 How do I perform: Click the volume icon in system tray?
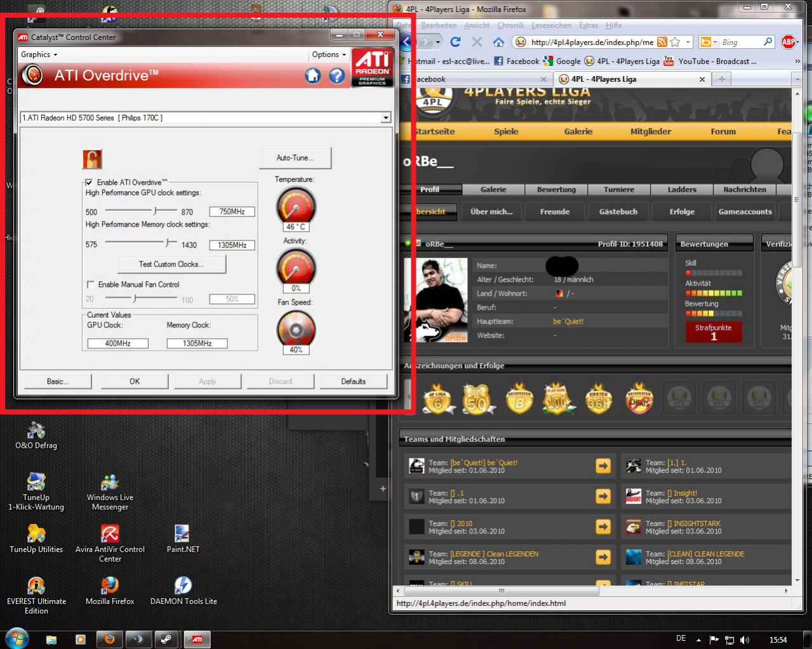(x=745, y=639)
